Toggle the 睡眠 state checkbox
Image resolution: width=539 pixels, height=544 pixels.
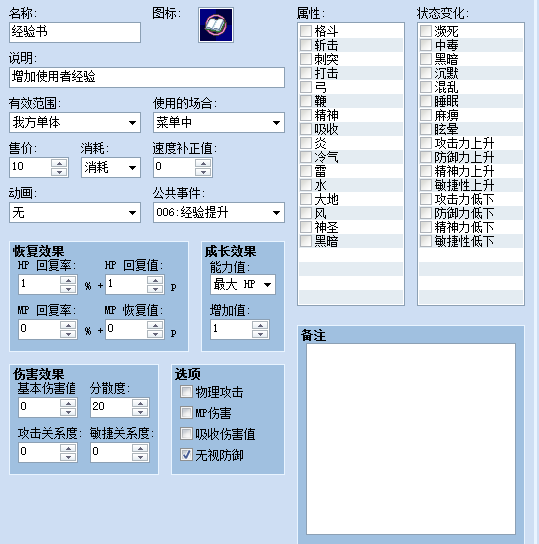coord(426,101)
